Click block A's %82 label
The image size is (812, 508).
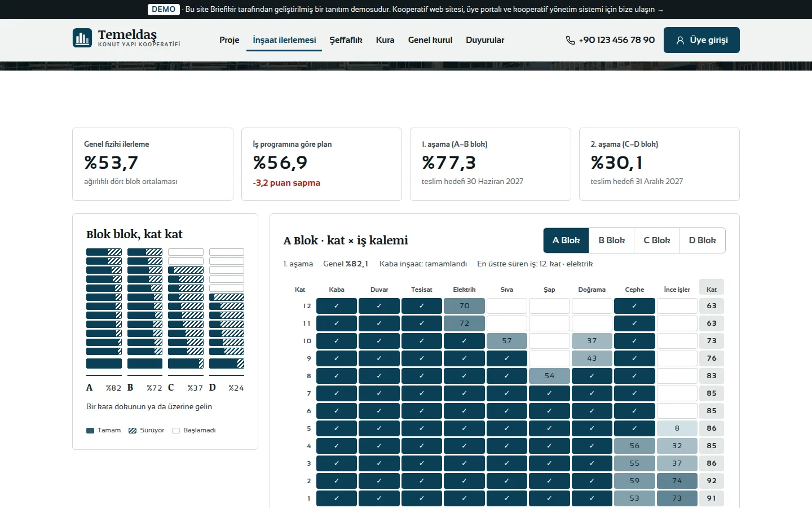click(x=113, y=388)
